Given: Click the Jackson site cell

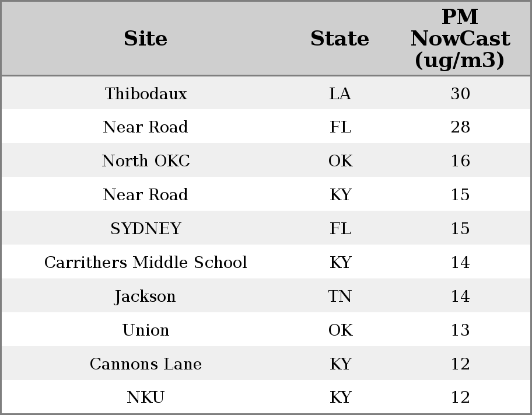Looking at the screenshot, I should pyautogui.click(x=146, y=297).
